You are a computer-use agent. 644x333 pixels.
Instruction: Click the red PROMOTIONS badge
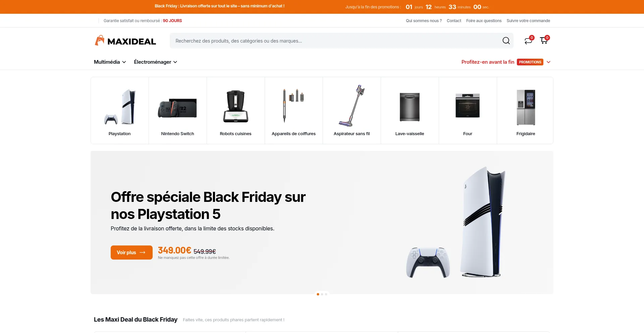[x=530, y=62]
